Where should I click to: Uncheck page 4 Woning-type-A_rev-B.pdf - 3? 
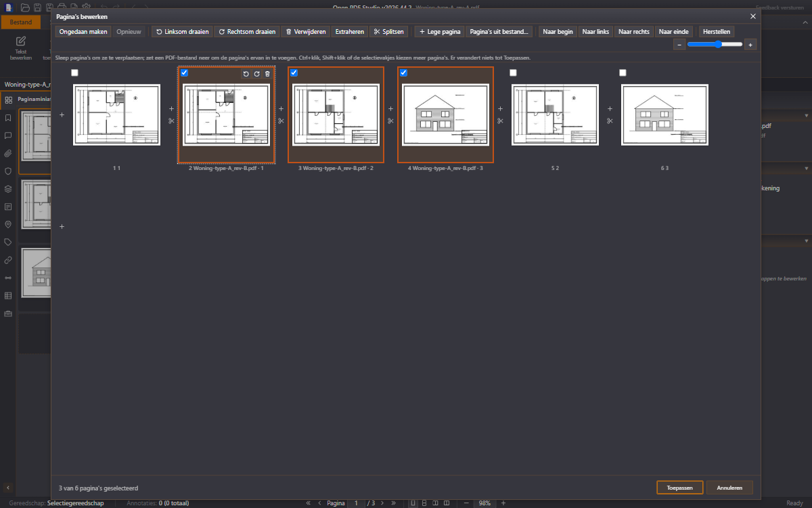point(403,73)
